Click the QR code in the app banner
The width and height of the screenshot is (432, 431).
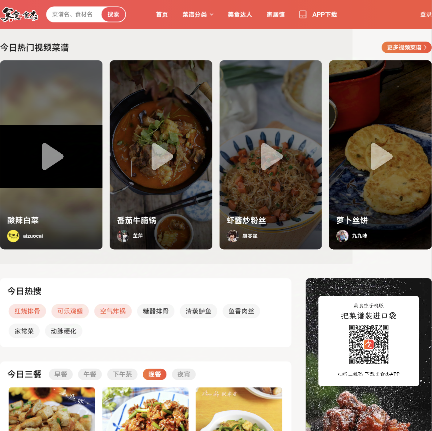(x=369, y=344)
